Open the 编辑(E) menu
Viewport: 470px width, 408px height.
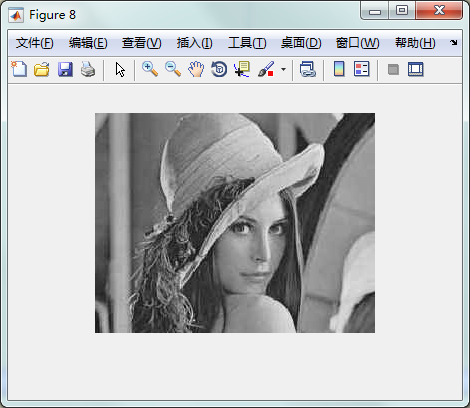point(88,43)
